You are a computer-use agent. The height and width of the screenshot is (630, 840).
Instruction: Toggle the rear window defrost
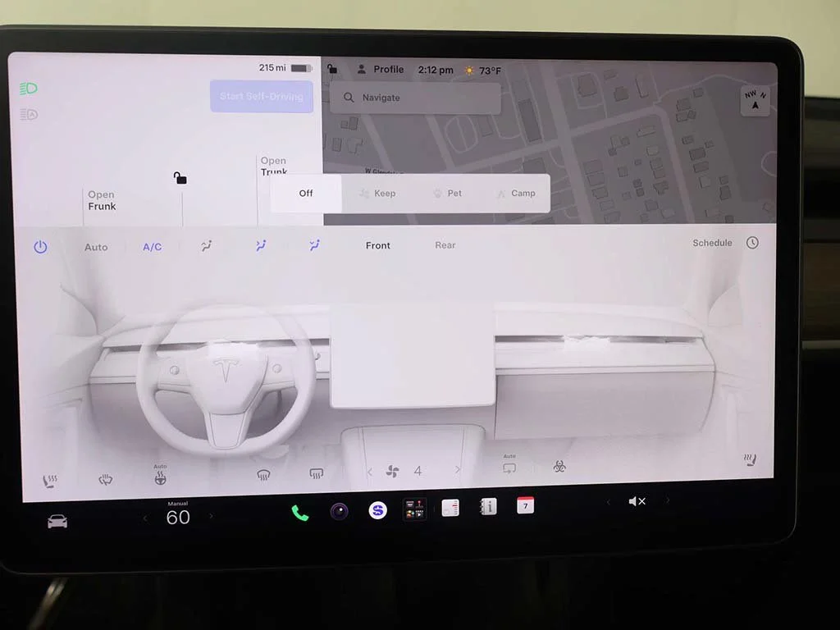click(316, 473)
